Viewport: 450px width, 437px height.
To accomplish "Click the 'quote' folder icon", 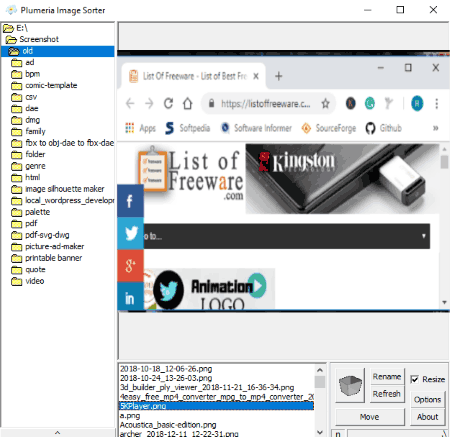I will (16, 270).
